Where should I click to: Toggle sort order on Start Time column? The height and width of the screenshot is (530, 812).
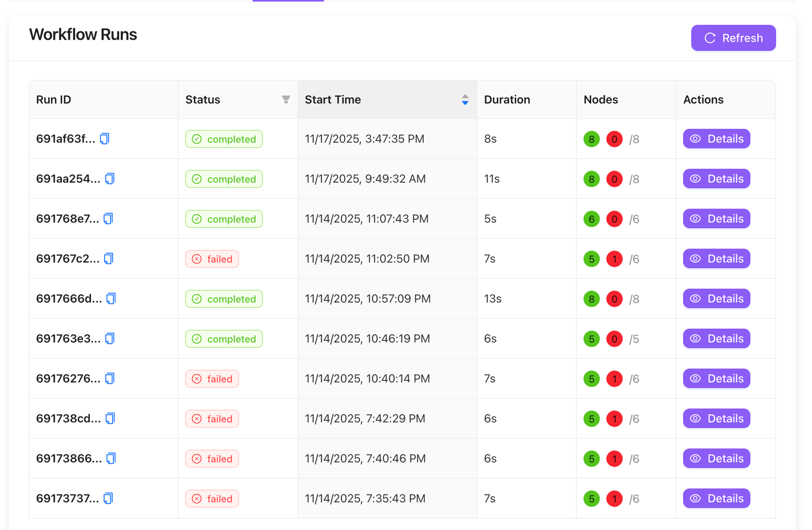click(x=464, y=99)
